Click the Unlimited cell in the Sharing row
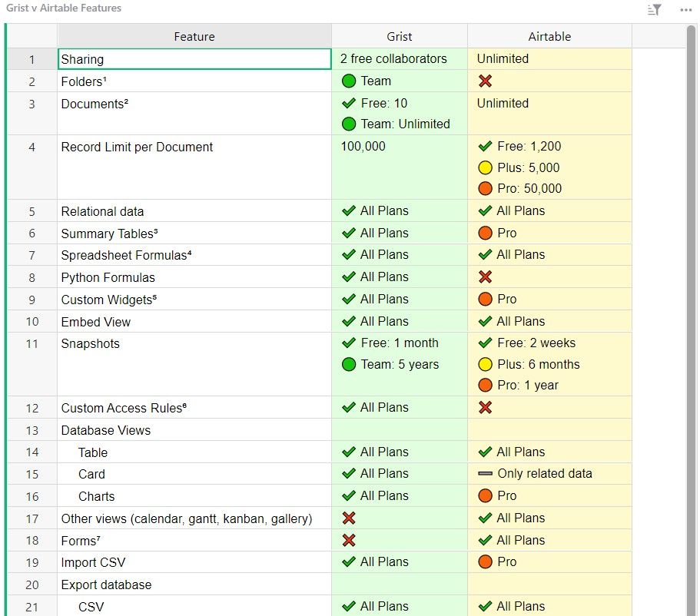700x616 pixels. (x=549, y=59)
